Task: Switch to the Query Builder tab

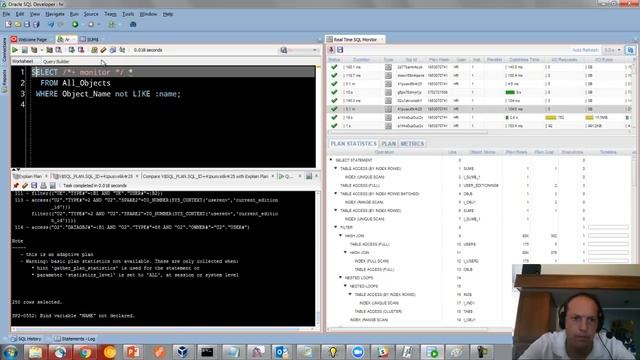Action: 56,62
